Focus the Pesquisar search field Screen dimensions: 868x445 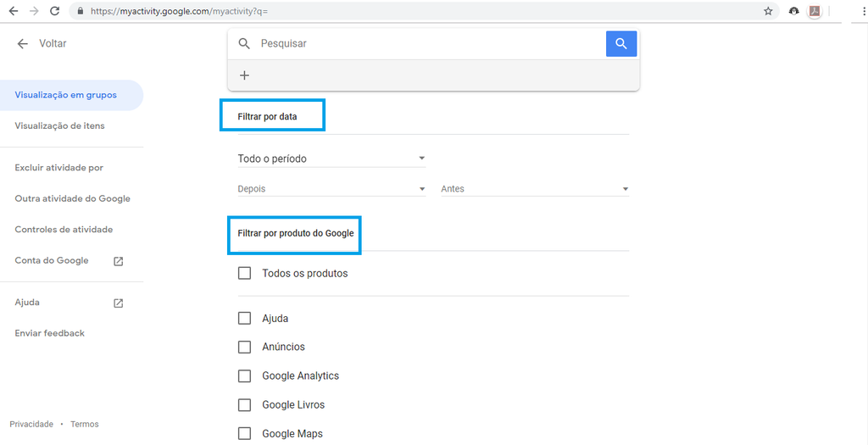[426, 44]
